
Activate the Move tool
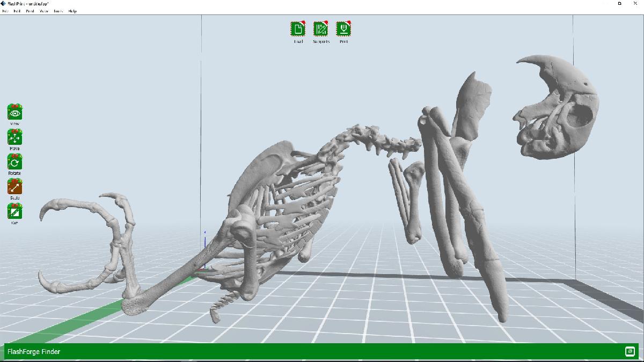[14, 137]
